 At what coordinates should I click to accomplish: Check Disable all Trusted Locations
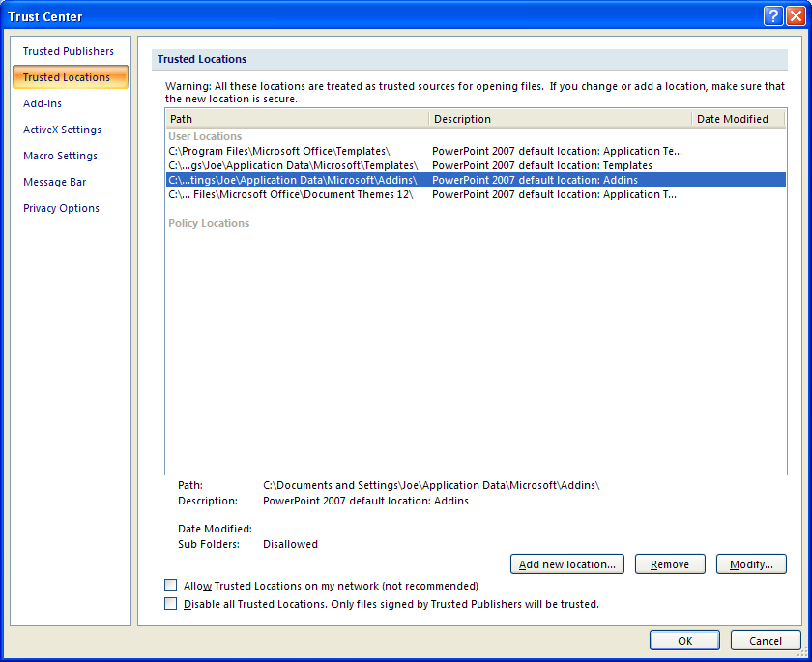coord(170,603)
